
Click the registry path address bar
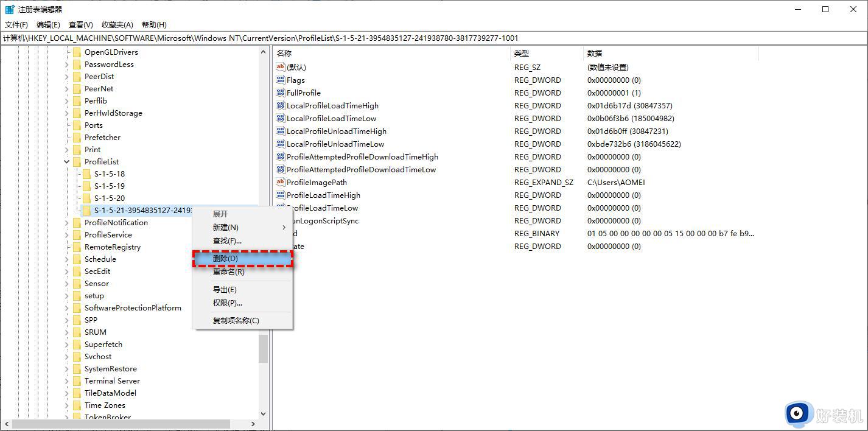[434, 38]
